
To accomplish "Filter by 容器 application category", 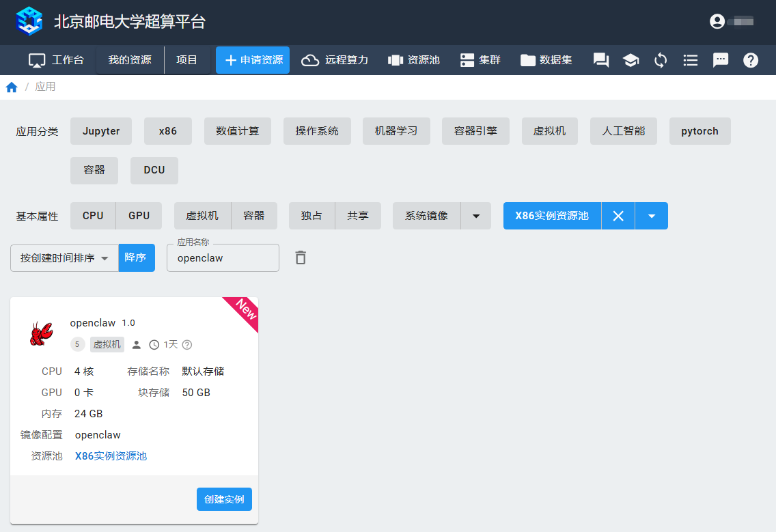I will click(94, 170).
